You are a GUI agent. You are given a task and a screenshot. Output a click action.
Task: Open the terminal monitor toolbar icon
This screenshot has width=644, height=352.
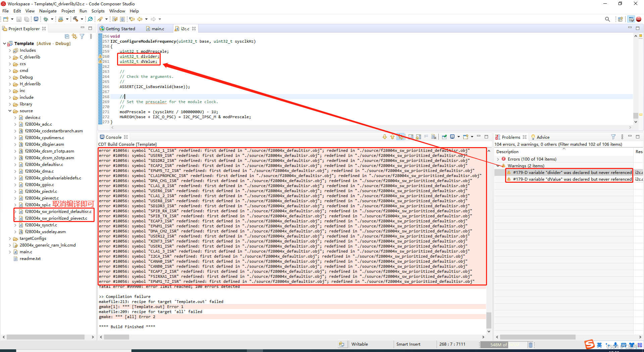click(x=36, y=19)
